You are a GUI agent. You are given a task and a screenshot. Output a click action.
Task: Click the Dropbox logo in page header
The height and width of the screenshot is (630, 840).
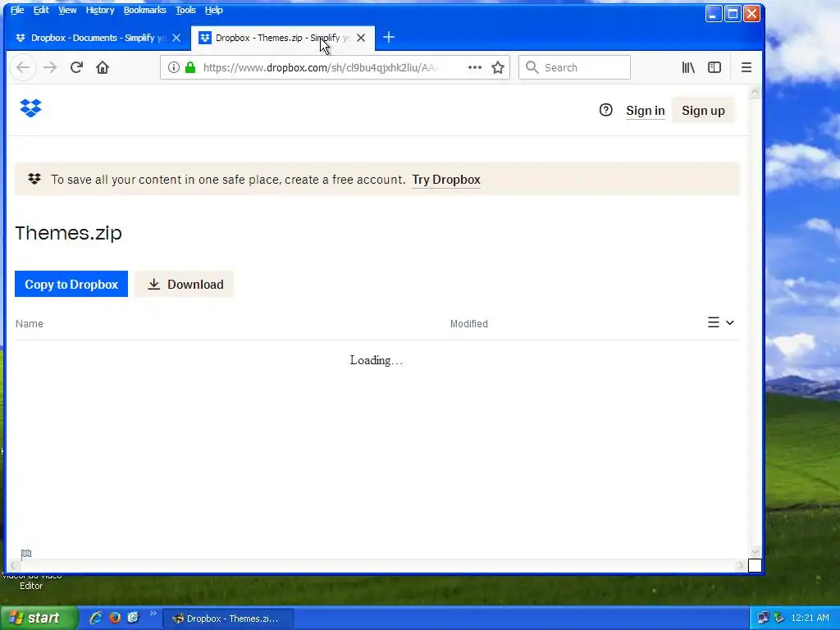click(x=30, y=108)
